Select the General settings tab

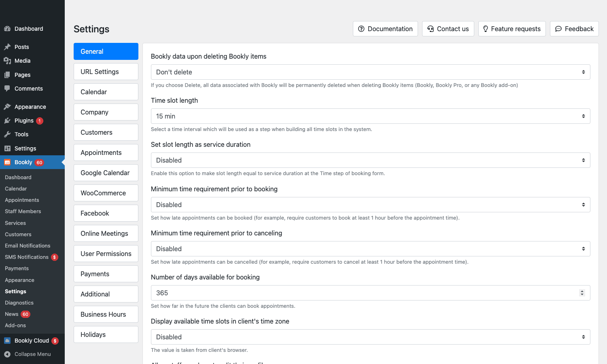(x=106, y=51)
